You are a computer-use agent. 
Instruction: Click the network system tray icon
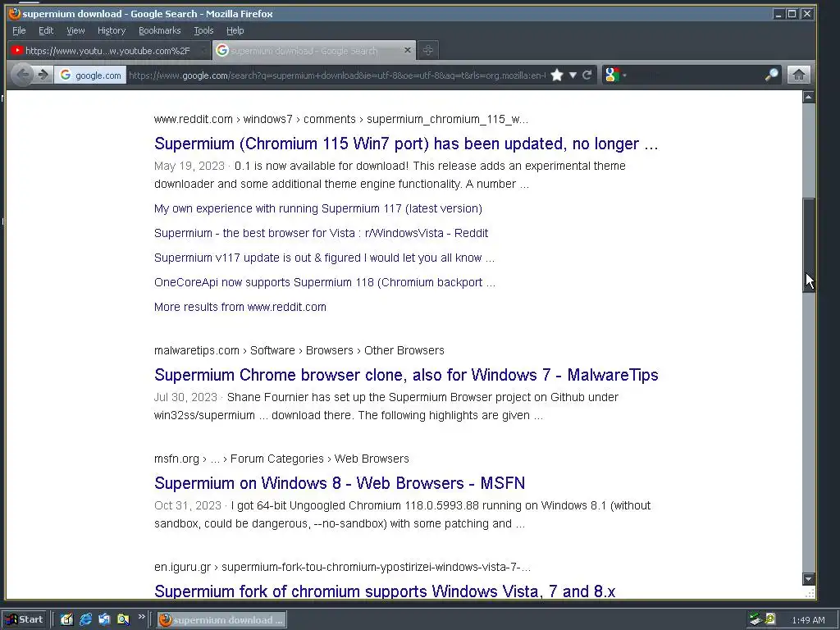(756, 620)
